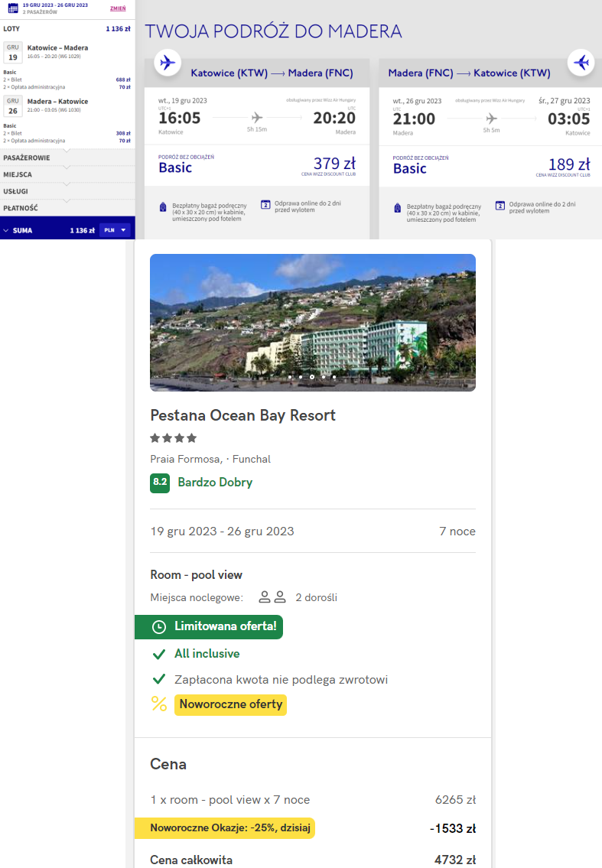Image resolution: width=602 pixels, height=868 pixels.
Task: Click the calendar icon beside travel dates
Action: pos(12,8)
